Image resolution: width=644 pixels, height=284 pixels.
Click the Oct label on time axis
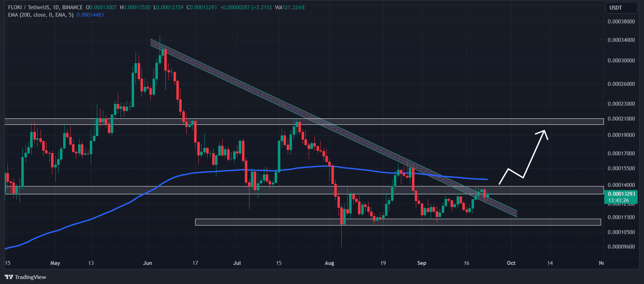click(x=511, y=263)
